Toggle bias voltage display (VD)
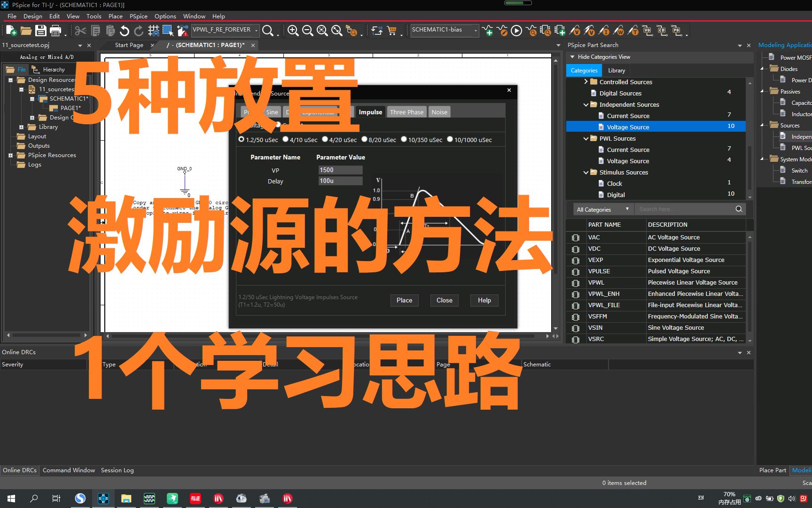The width and height of the screenshot is (812, 508). pos(647,31)
